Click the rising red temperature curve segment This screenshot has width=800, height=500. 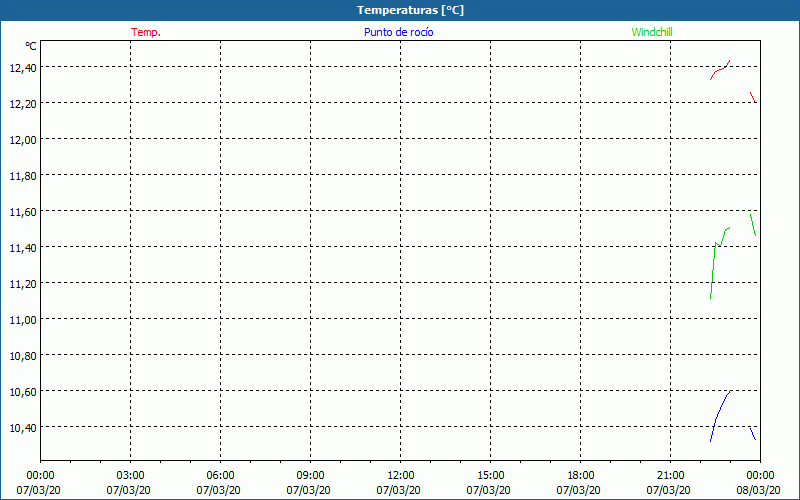720,69
